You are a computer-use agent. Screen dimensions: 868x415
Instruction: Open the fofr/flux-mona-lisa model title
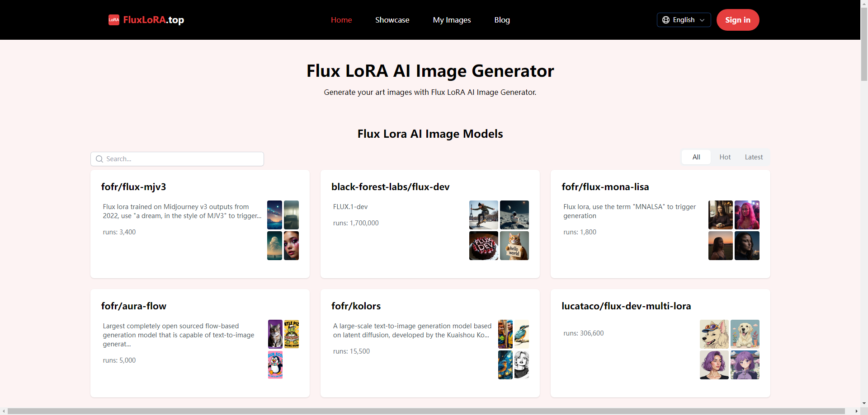point(605,187)
